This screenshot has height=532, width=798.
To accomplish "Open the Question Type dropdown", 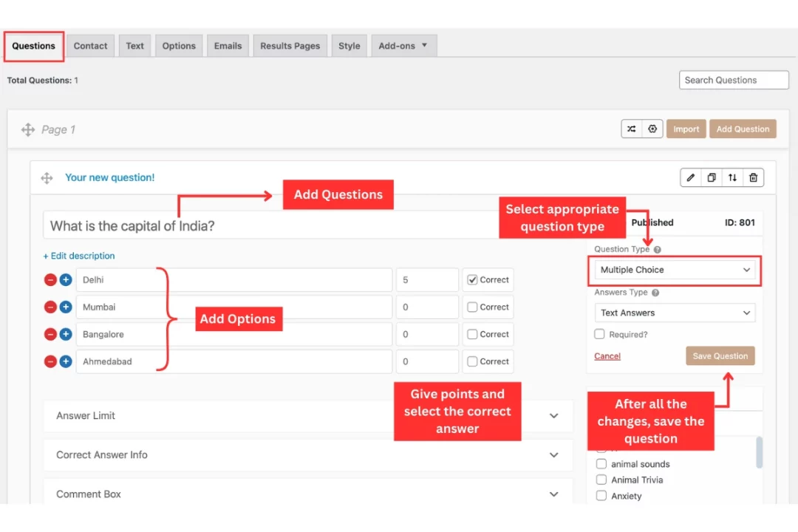I will coord(675,270).
